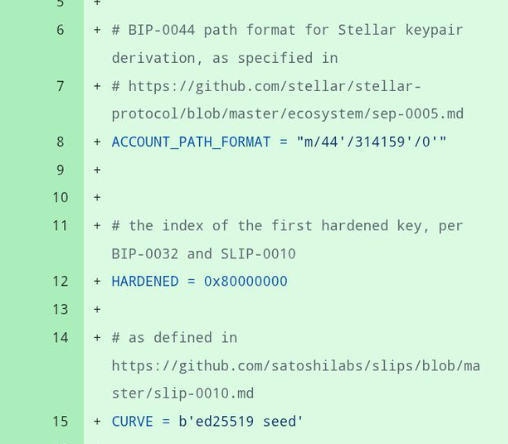Screen dimensions: 508x444
Task: Select line number 12 in the diff
Action: (60, 281)
